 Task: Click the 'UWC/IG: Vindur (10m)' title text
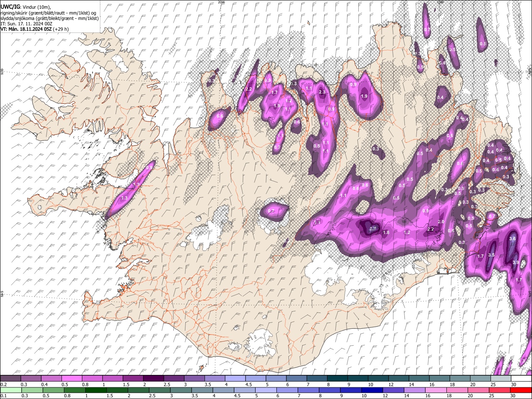tap(26, 7)
